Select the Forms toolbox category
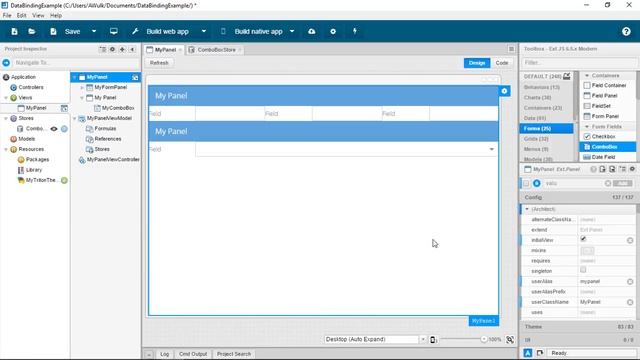 [546, 129]
